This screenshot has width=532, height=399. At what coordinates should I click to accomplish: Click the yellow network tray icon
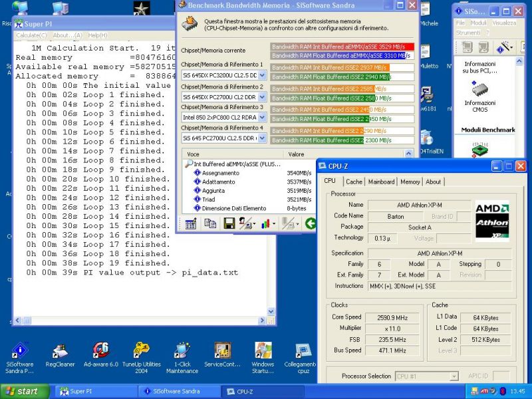click(475, 391)
